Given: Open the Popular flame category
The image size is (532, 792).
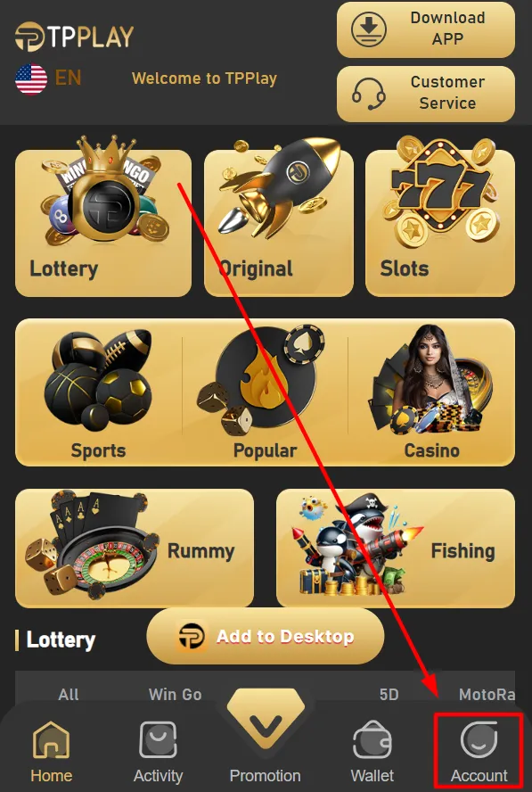Looking at the screenshot, I should [265, 392].
